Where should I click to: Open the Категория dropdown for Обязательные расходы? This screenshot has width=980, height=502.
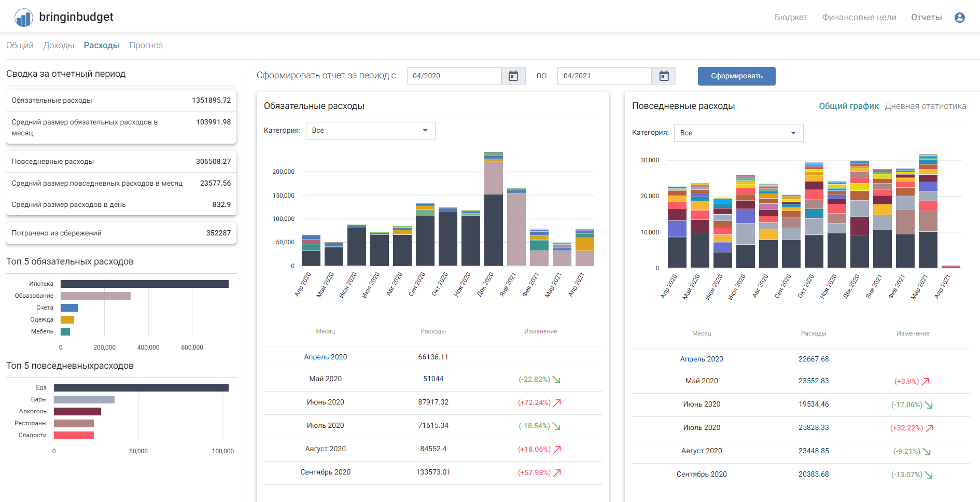pos(370,131)
